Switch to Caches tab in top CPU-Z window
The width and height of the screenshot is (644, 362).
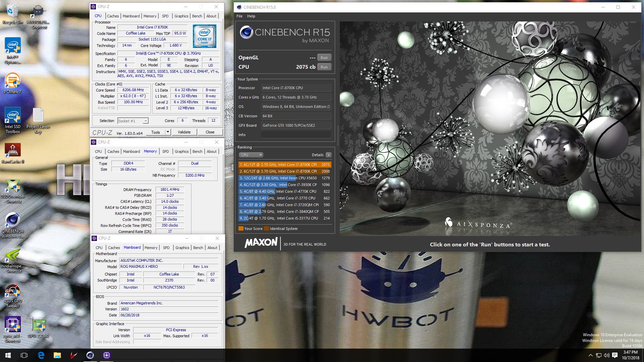[113, 16]
